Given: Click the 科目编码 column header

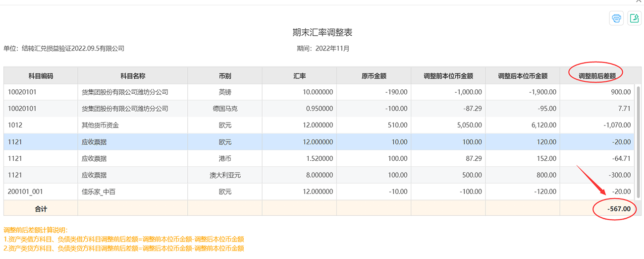Looking at the screenshot, I should 41,76.
